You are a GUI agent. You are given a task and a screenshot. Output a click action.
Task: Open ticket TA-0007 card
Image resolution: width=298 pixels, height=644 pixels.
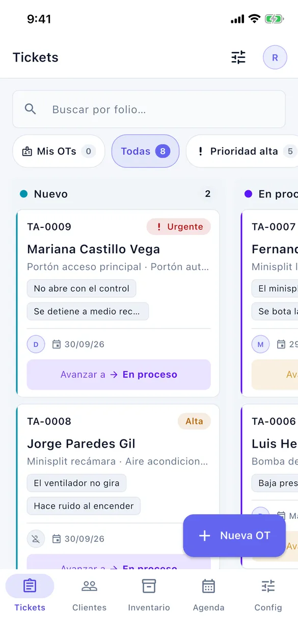click(x=269, y=303)
